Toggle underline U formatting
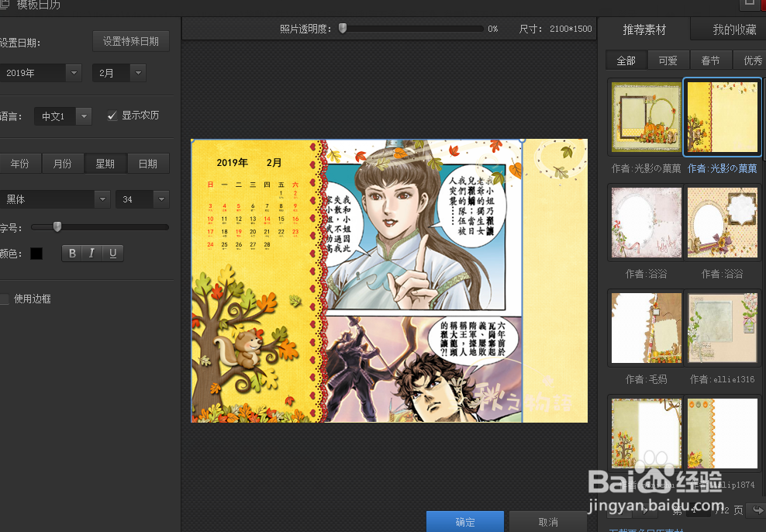The image size is (766, 532). click(x=113, y=253)
